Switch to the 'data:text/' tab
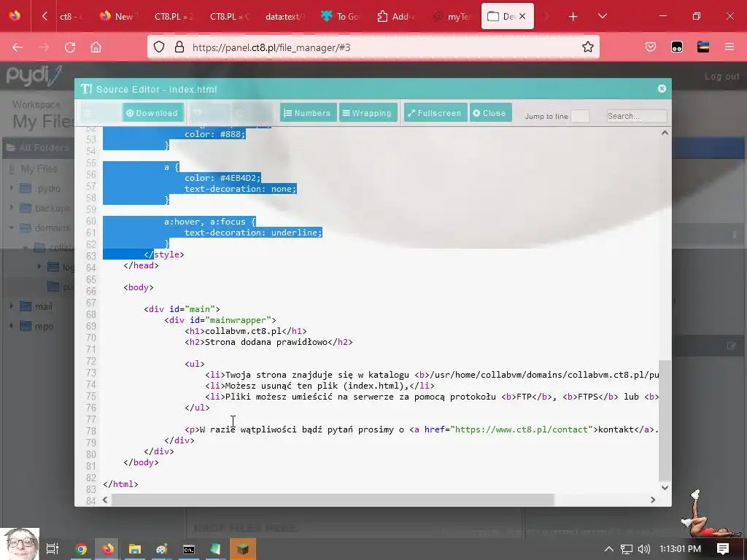 click(285, 17)
